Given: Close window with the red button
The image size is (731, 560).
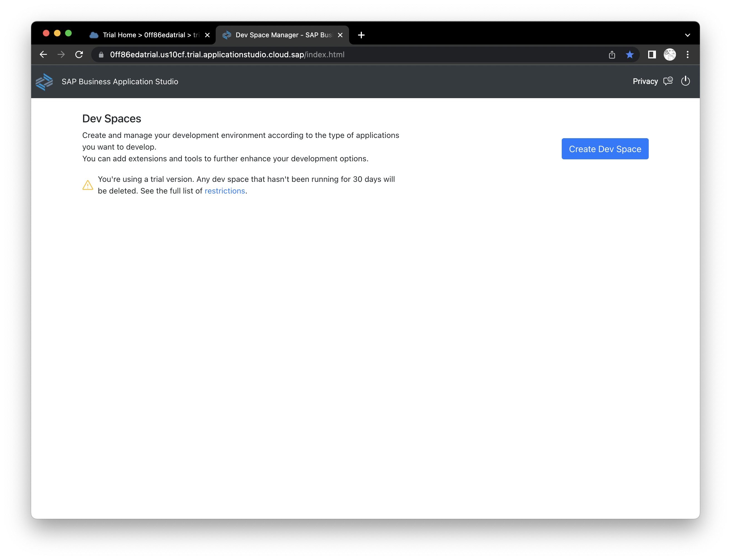Looking at the screenshot, I should point(46,33).
